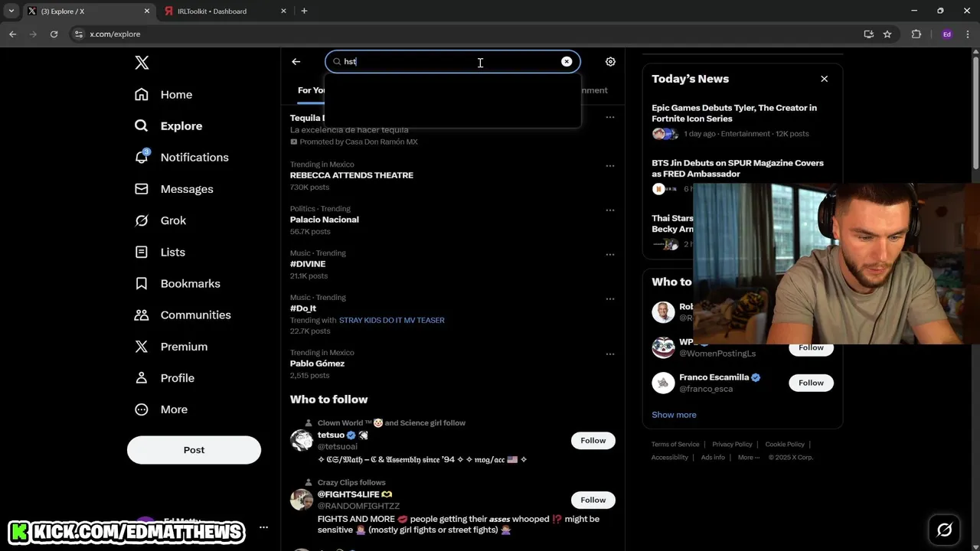Open Explore in the sidebar
Viewport: 980px width, 551px height.
pos(168,126)
